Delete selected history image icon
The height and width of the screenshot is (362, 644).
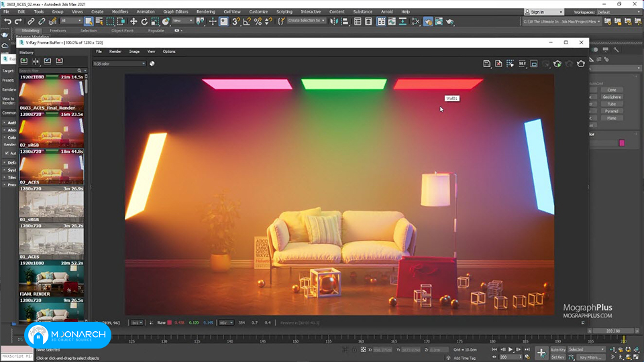tap(59, 61)
